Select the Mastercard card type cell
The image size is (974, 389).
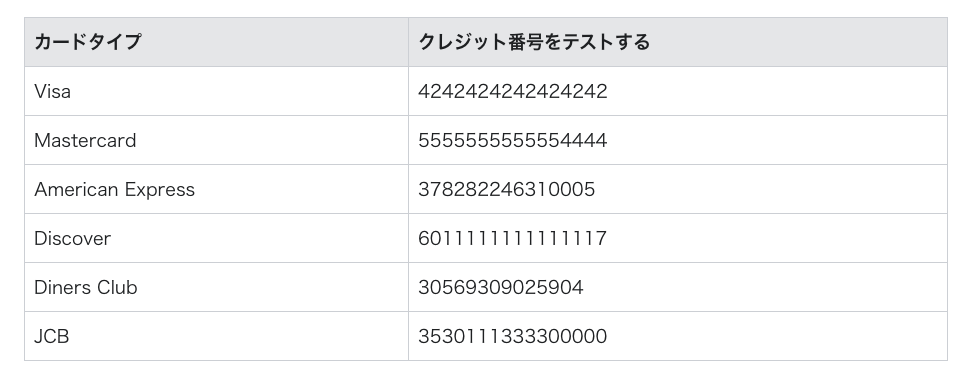pyautogui.click(x=216, y=140)
